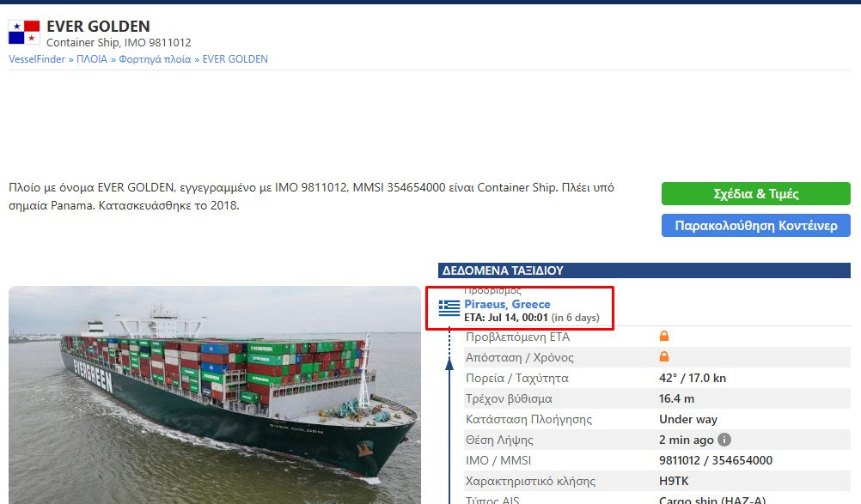Click the 'ETA: Jul 14, 00:01' text
Viewport: 861px width, 504px height.
click(506, 318)
